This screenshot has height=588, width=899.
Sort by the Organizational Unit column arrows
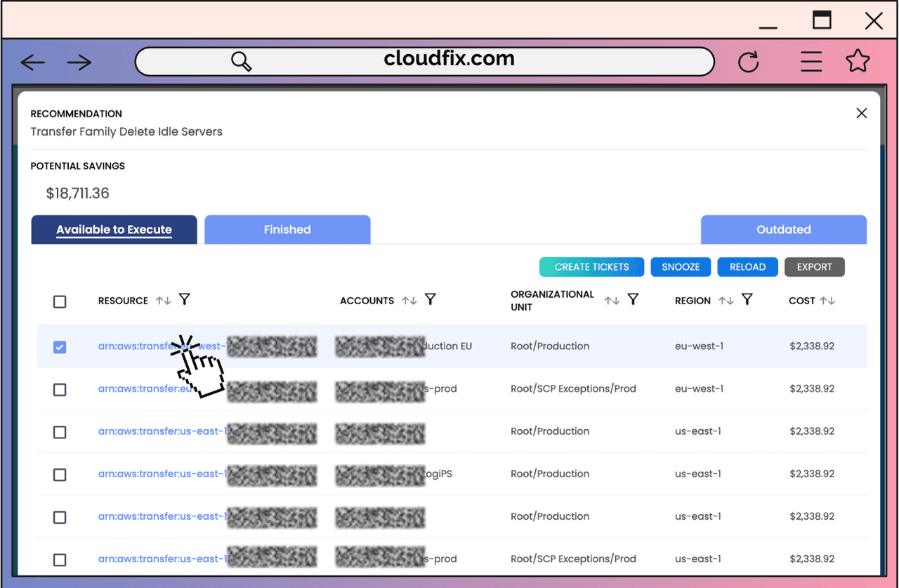point(612,301)
